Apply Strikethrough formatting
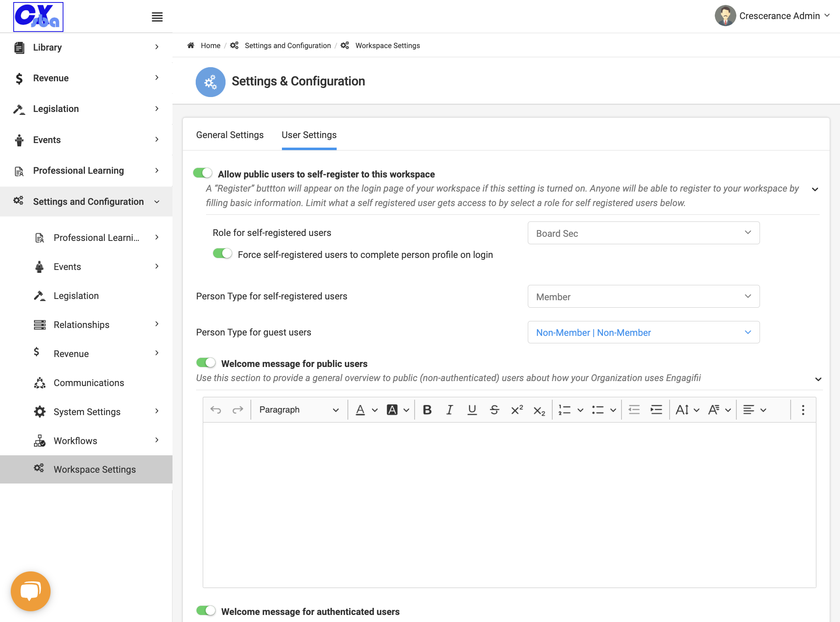840x622 pixels. pos(494,410)
